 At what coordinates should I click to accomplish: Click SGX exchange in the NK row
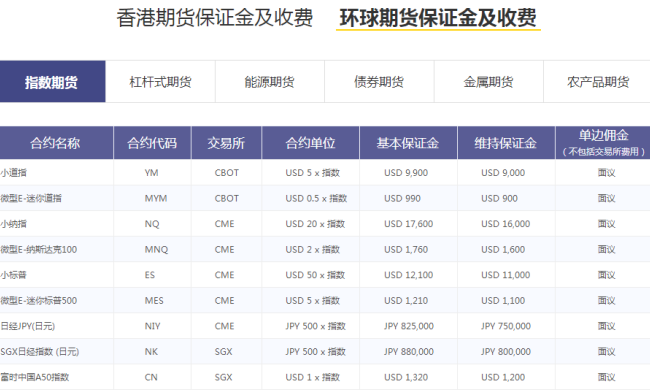(223, 352)
